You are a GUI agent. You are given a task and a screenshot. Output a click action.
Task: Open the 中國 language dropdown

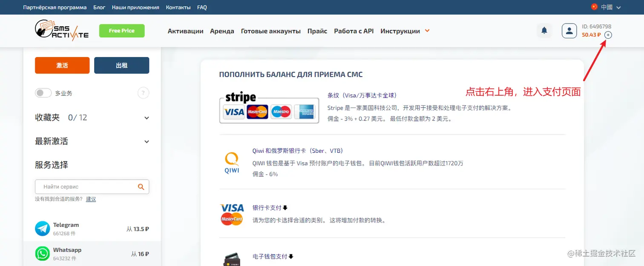(x=611, y=7)
